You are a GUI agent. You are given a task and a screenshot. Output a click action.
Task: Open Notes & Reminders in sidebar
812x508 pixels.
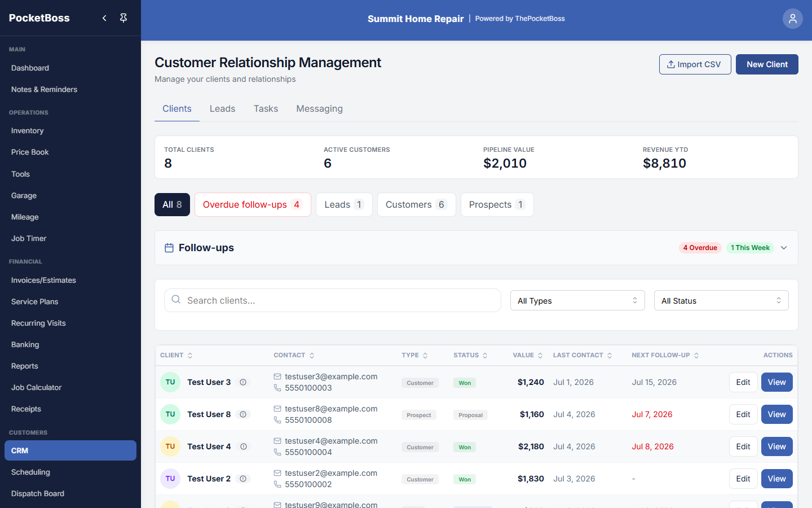pyautogui.click(x=70, y=89)
